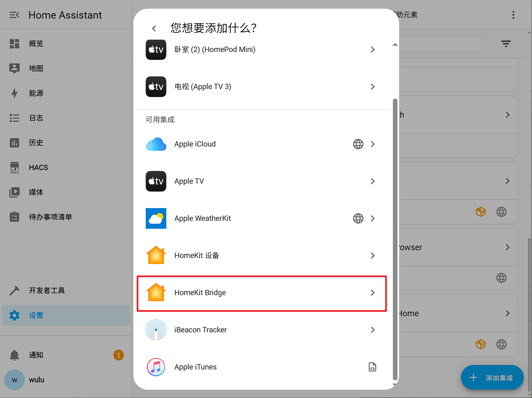
Task: Click the Apple TV icon for 电视 (Apple TV 3)
Action: click(156, 87)
